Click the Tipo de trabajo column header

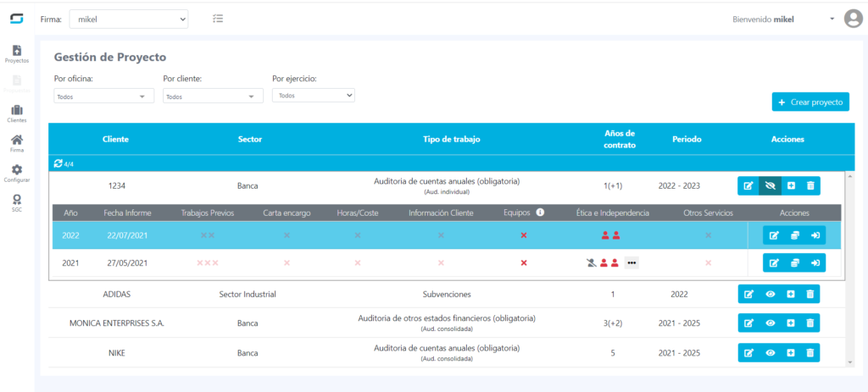tap(451, 140)
